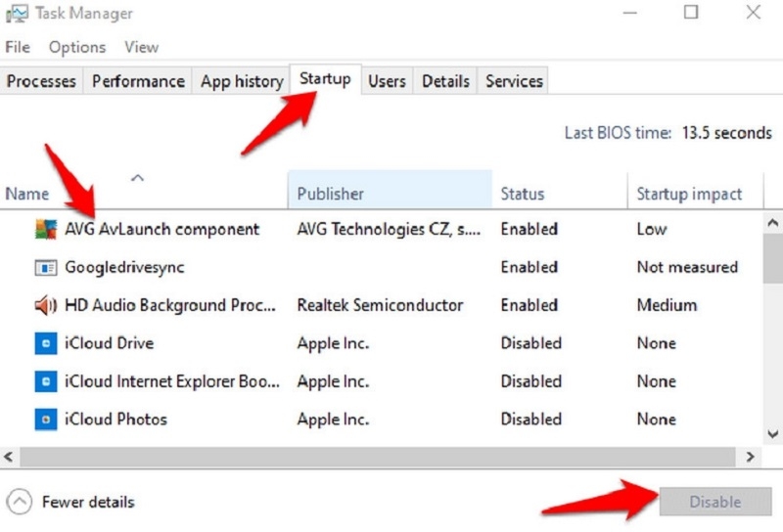Switch to the Performance tab
The image size is (783, 532).
point(138,81)
